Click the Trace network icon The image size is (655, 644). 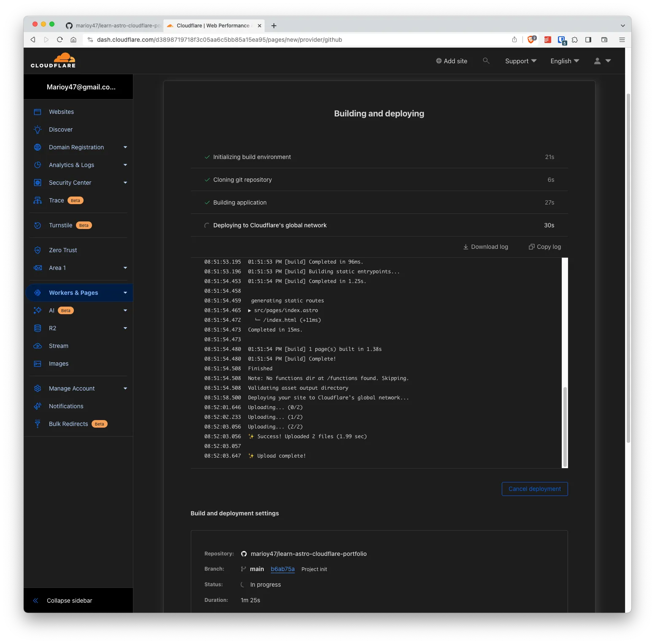(38, 200)
